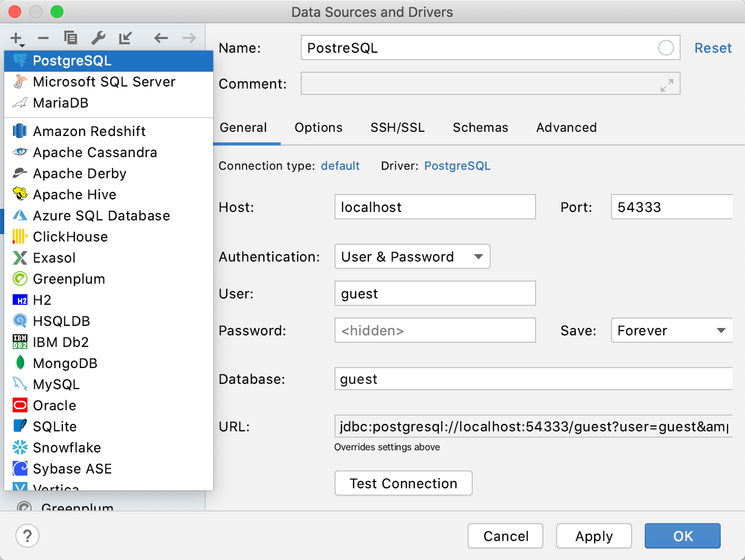Click the Reset link
The image size is (745, 560).
click(713, 48)
